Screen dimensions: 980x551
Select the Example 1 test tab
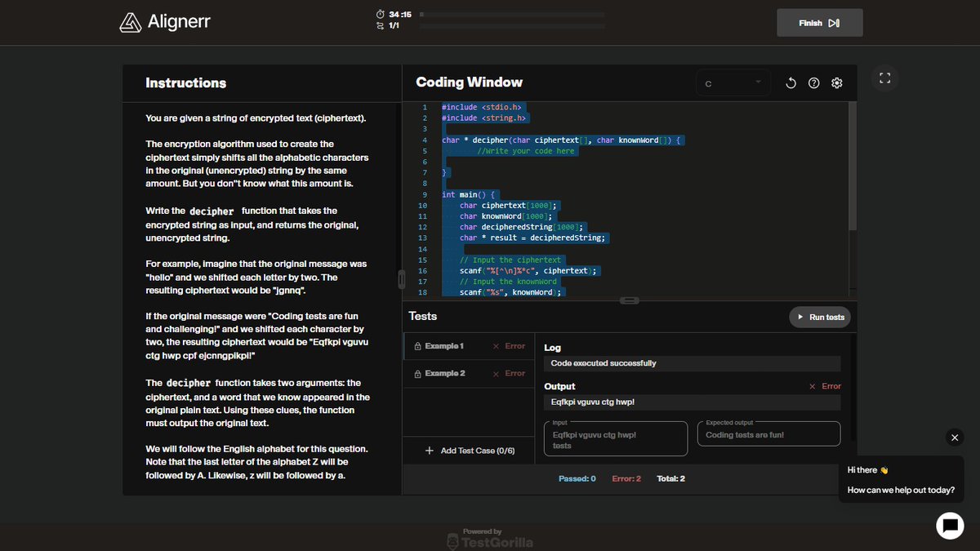[468, 346]
